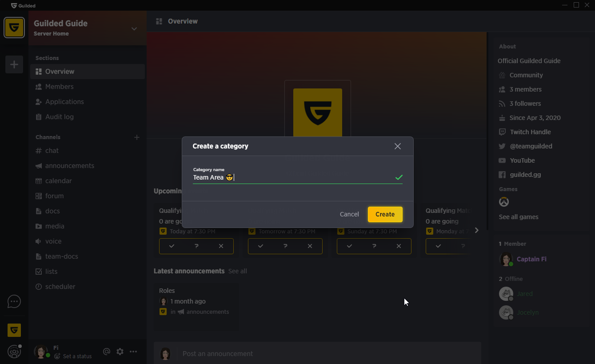
Task: Open the Applications section
Action: click(x=88, y=102)
